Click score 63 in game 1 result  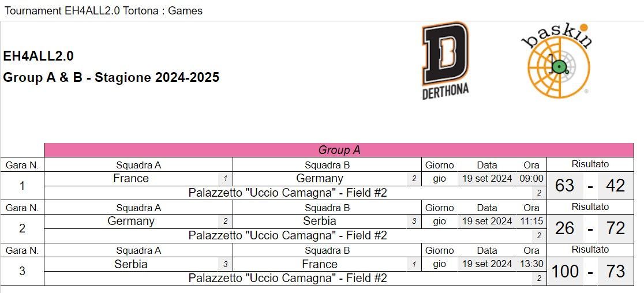coord(565,186)
